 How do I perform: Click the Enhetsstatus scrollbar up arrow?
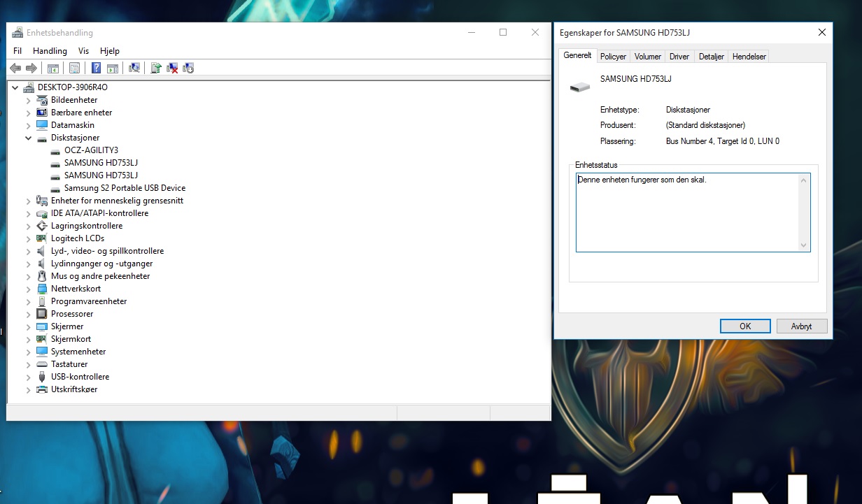click(x=803, y=180)
